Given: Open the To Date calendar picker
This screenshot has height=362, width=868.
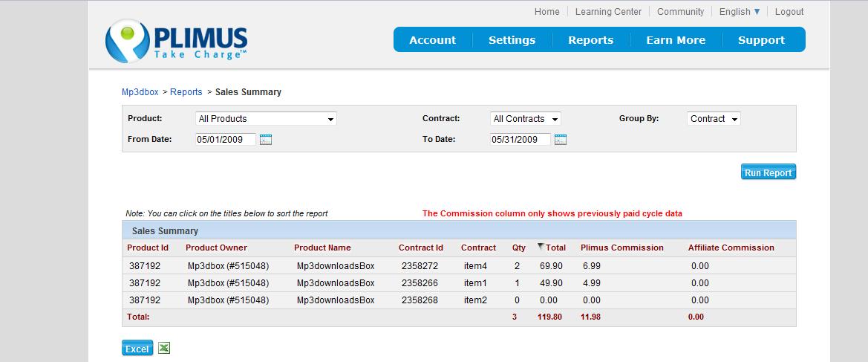Looking at the screenshot, I should point(561,139).
